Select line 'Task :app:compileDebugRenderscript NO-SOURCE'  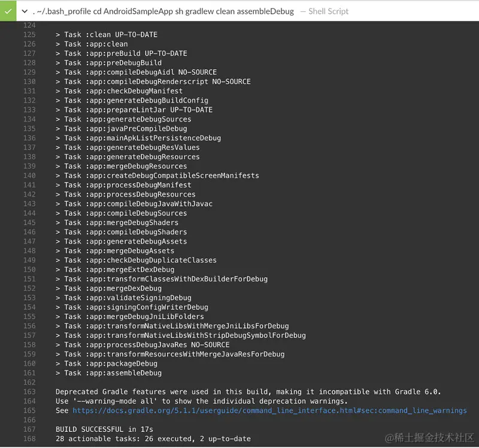(153, 81)
